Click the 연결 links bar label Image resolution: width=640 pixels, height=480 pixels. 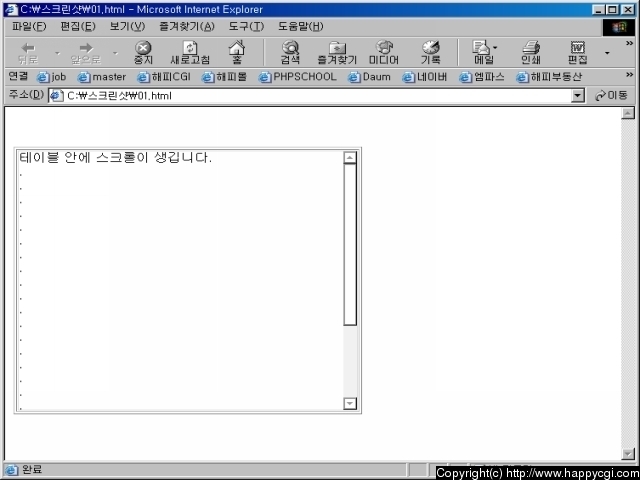[x=18, y=76]
